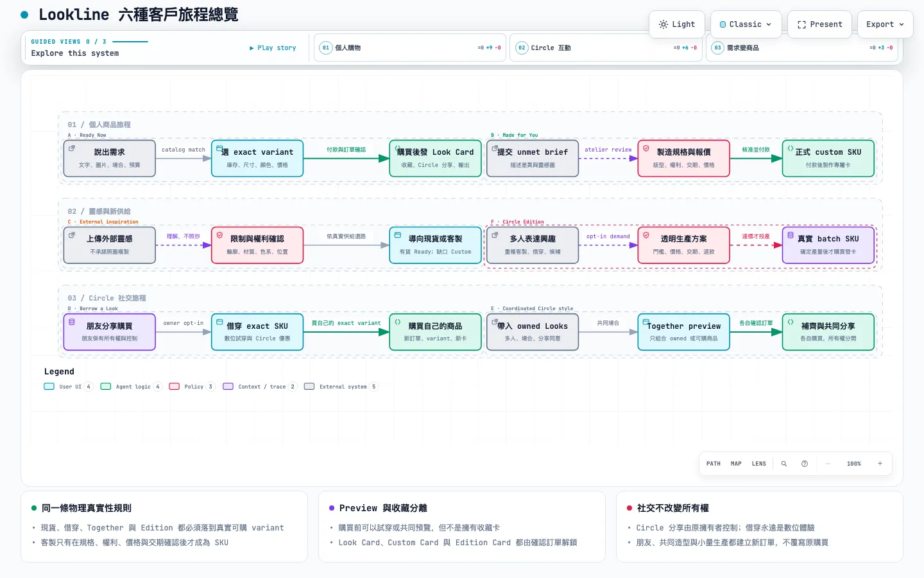Image resolution: width=924 pixels, height=578 pixels.
Task: Toggle User UI legend filter
Action: pos(68,387)
